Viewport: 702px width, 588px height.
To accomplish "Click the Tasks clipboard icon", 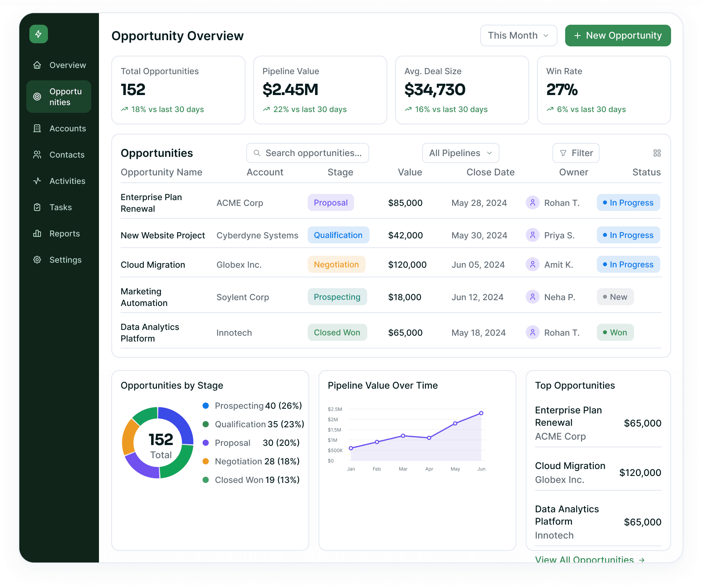I will coord(37,207).
